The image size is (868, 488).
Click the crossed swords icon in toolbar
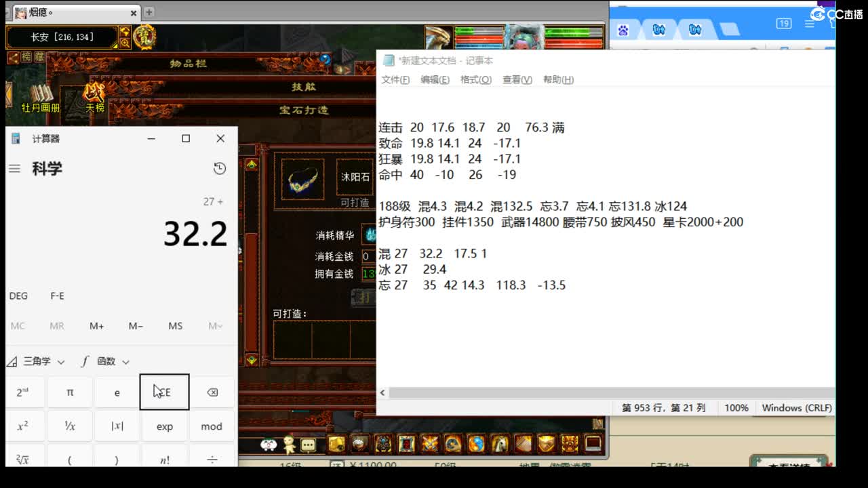(429, 444)
